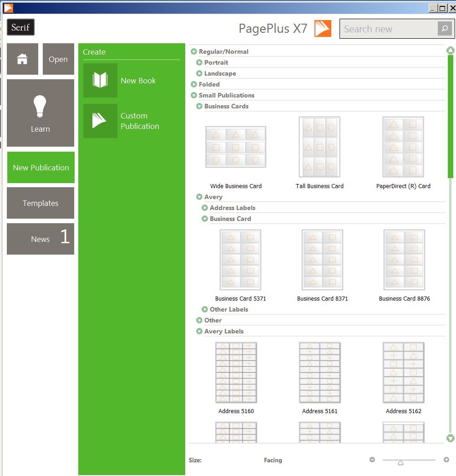Click the PagePlus icon in the title bar
The width and height of the screenshot is (456, 476).
click(x=9, y=8)
